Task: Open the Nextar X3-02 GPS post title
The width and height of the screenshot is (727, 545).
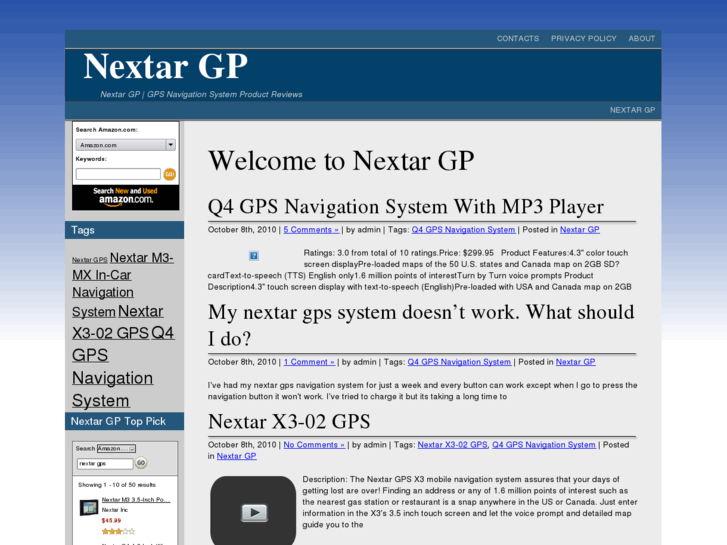Action: point(289,422)
